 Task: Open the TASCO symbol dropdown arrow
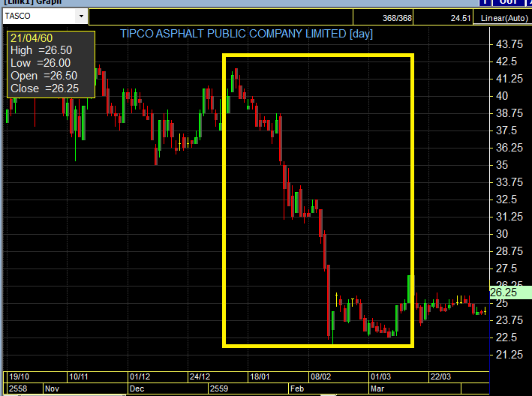[82, 16]
